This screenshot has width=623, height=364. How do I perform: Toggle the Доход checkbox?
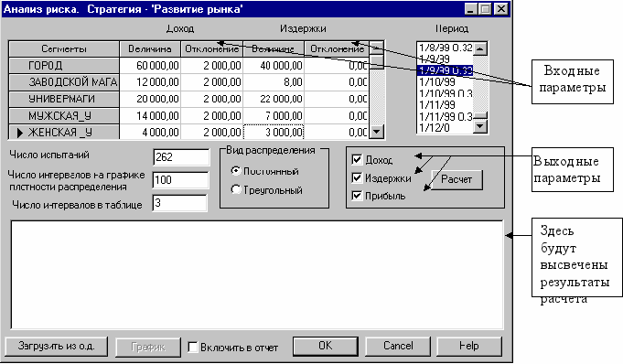[x=357, y=160]
